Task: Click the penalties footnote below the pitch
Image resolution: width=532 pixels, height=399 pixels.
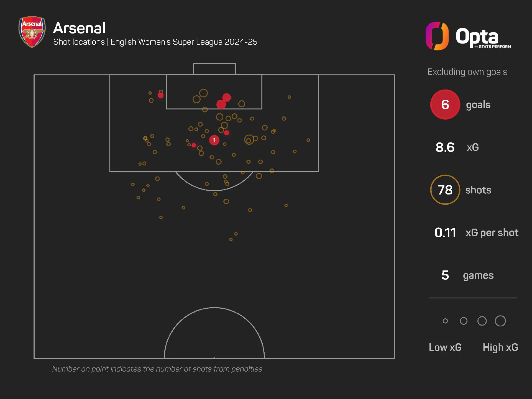Action: point(157,369)
